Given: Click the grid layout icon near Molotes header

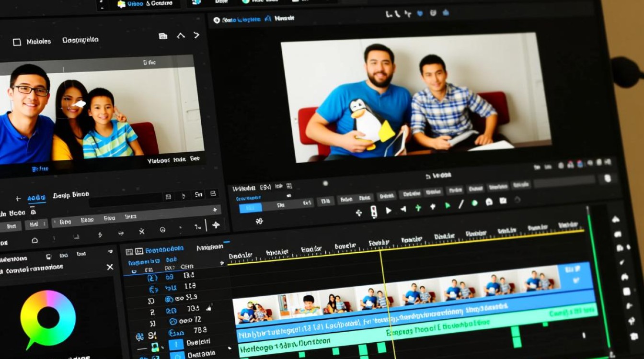Looking at the screenshot, I should [163, 36].
